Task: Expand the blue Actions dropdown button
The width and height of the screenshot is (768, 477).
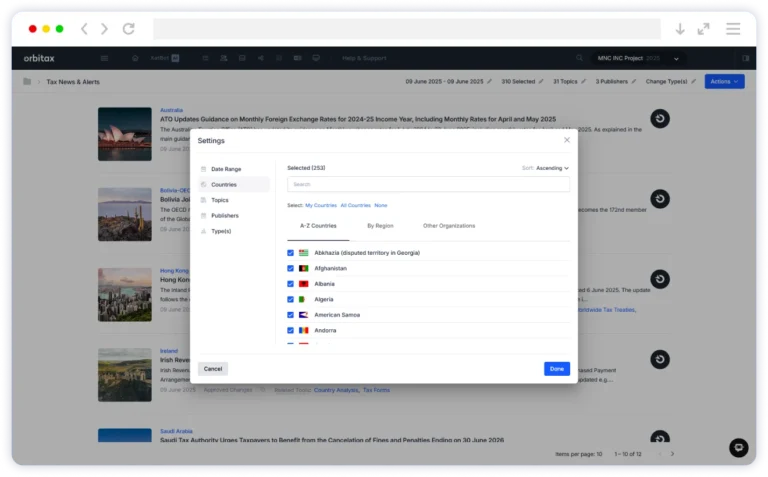Action: (724, 81)
